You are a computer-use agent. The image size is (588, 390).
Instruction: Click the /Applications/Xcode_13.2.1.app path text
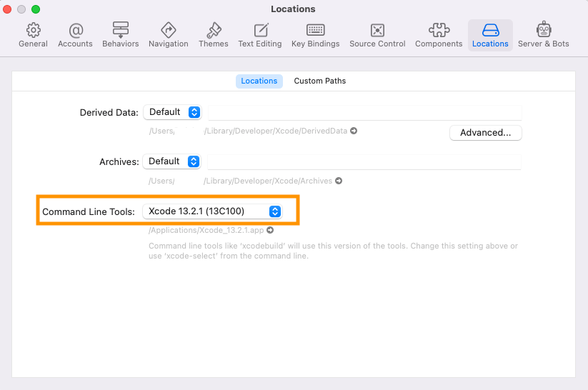point(206,230)
